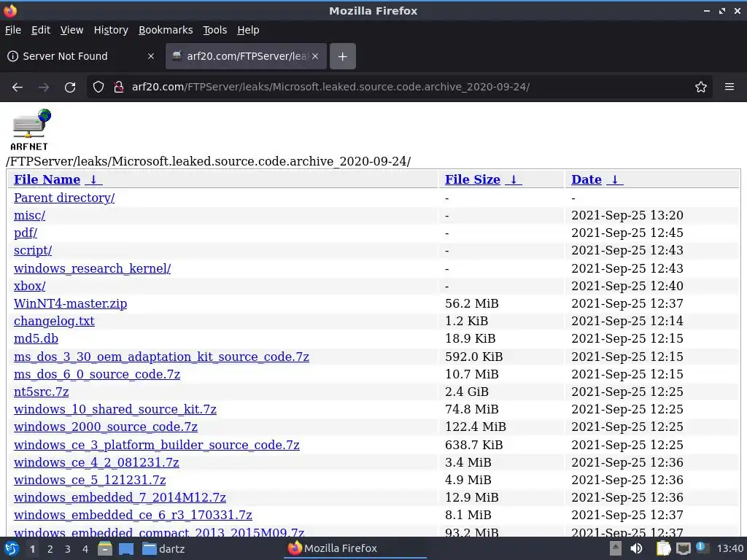The width and height of the screenshot is (747, 560).
Task: Download nt5src.7z archive
Action: 42,392
